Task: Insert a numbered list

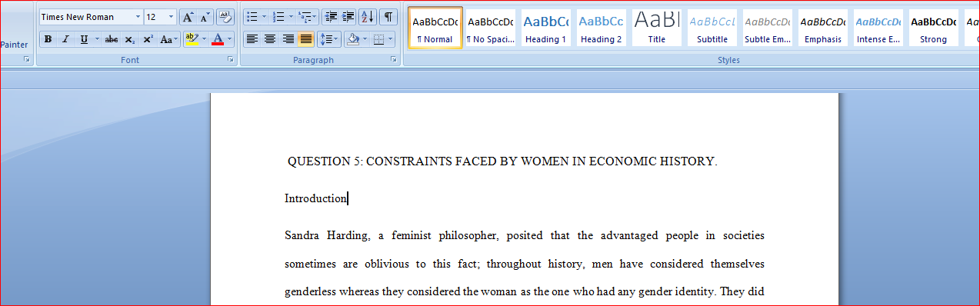Action: click(278, 16)
